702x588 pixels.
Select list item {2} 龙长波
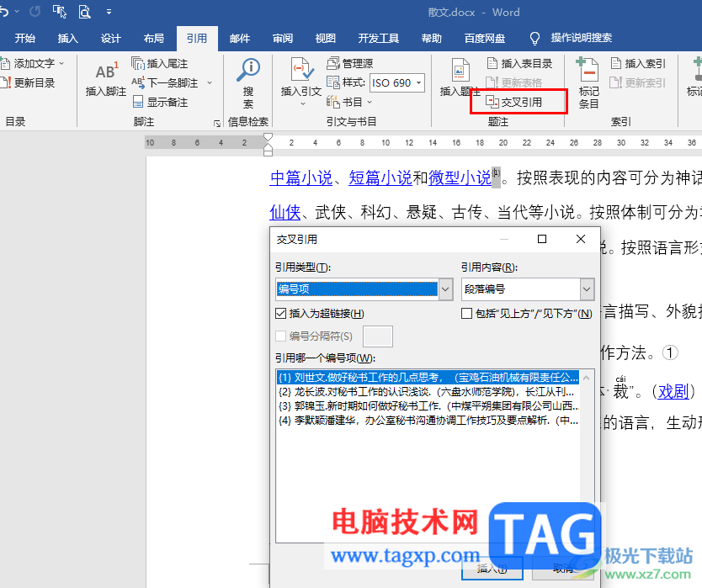pos(428,392)
